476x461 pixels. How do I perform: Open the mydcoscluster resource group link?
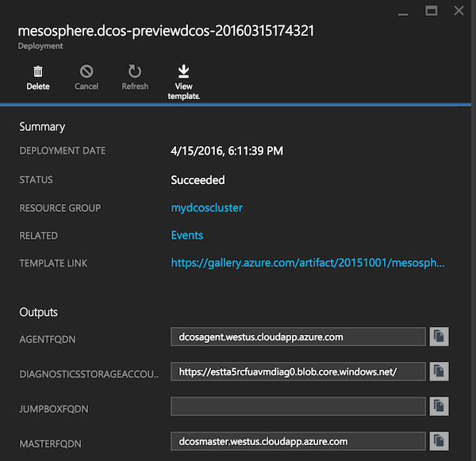pos(206,208)
